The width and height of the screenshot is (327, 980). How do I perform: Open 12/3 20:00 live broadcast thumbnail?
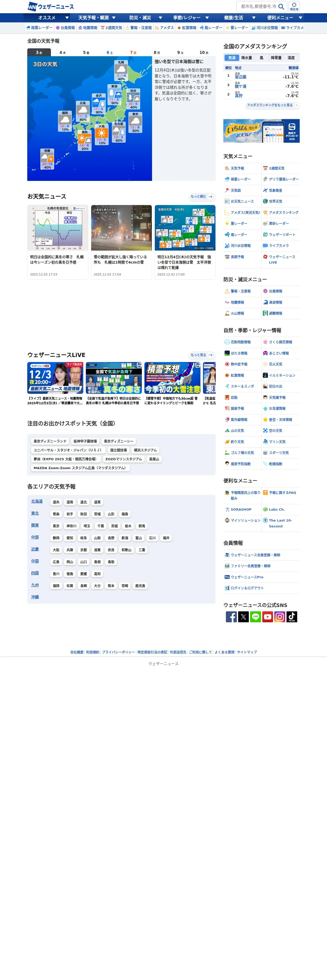(x=55, y=378)
